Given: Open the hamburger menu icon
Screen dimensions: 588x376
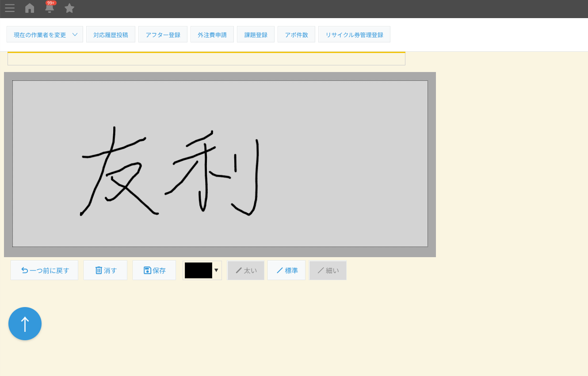Looking at the screenshot, I should pyautogui.click(x=10, y=8).
